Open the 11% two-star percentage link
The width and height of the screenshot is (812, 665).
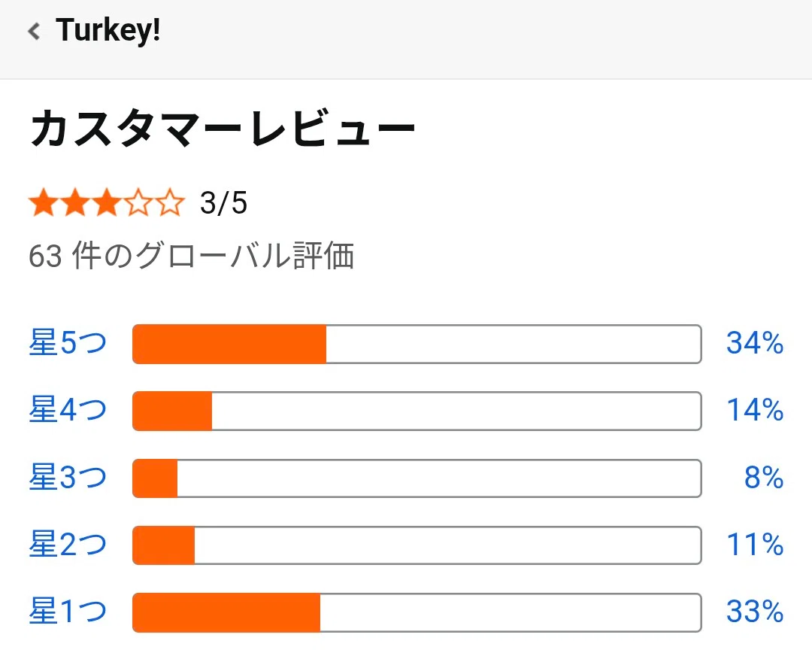[755, 545]
